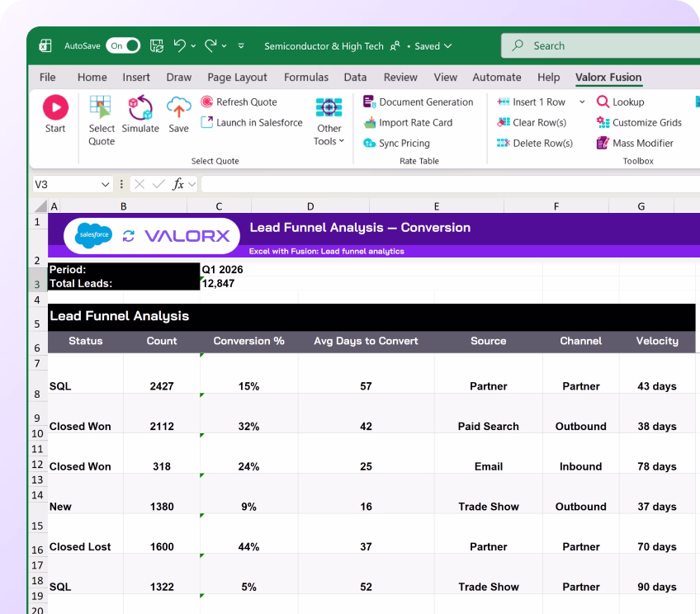Click the Conversion % column heading
This screenshot has width=700, height=614.
248,341
